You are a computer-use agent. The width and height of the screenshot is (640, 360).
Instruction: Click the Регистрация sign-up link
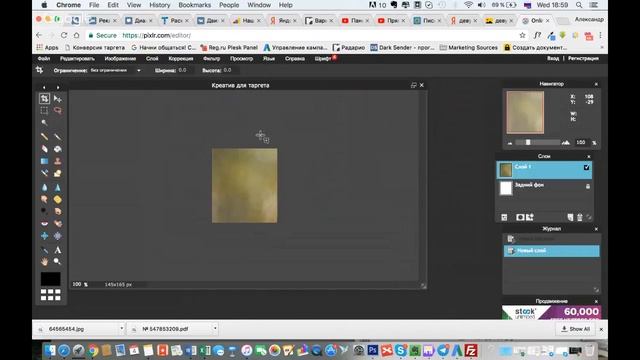coord(583,58)
